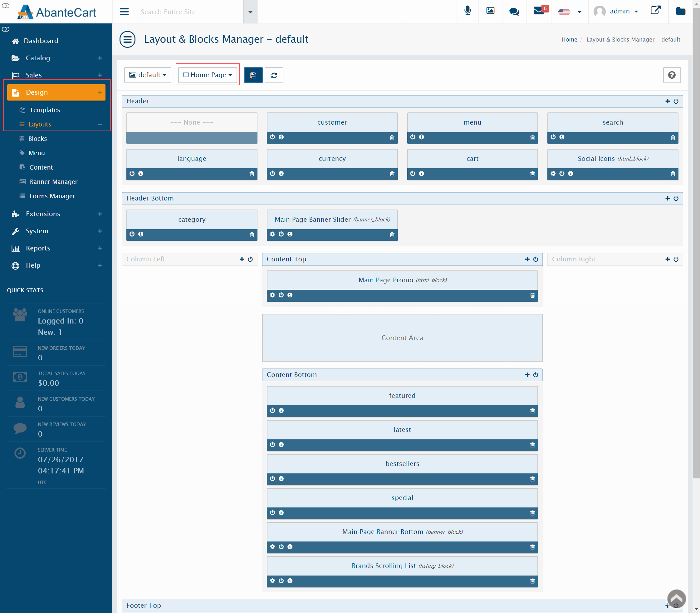
Task: Click the AbanteCart logo
Action: tap(56, 12)
